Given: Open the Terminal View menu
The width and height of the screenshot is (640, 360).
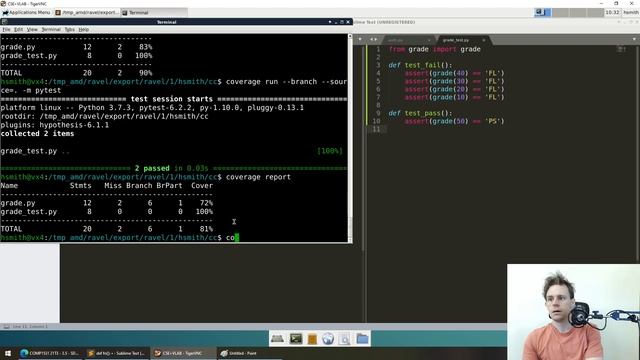Looking at the screenshot, I should coord(32,29).
